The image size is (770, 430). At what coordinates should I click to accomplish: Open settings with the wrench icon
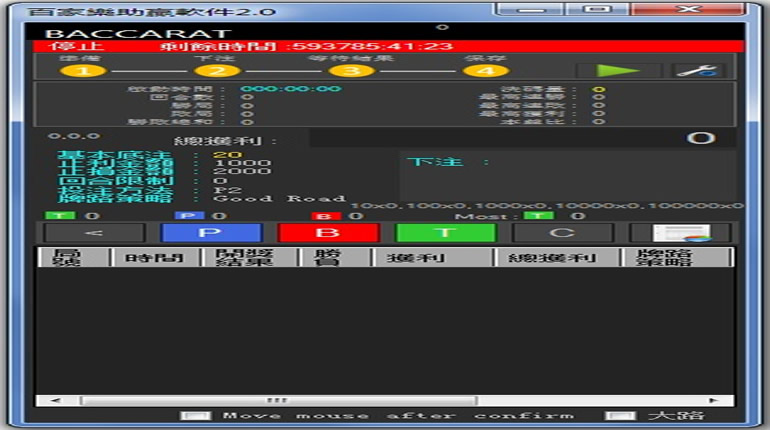698,71
